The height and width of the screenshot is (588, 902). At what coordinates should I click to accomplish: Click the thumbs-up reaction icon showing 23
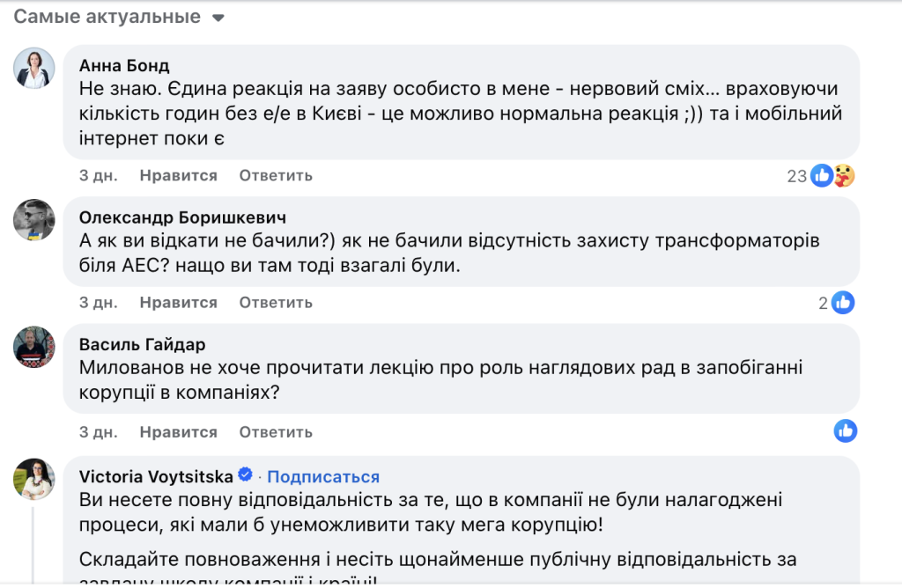tap(820, 175)
